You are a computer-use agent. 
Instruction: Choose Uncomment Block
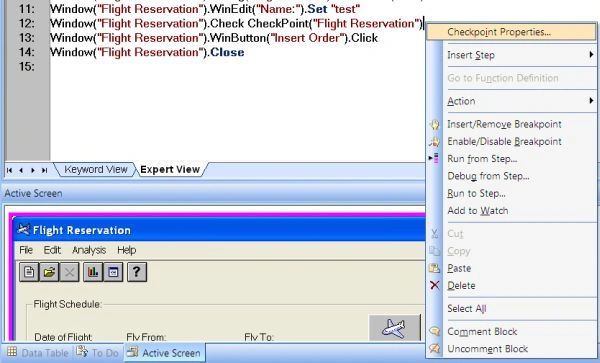(x=511, y=349)
